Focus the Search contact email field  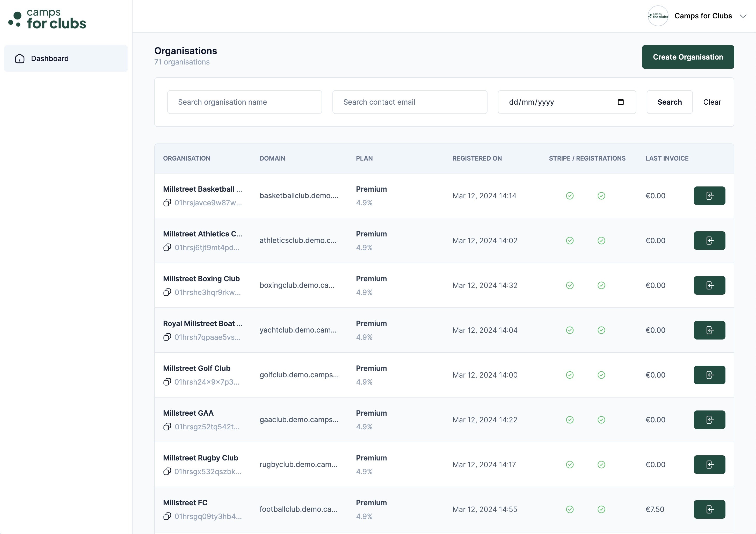pos(410,102)
